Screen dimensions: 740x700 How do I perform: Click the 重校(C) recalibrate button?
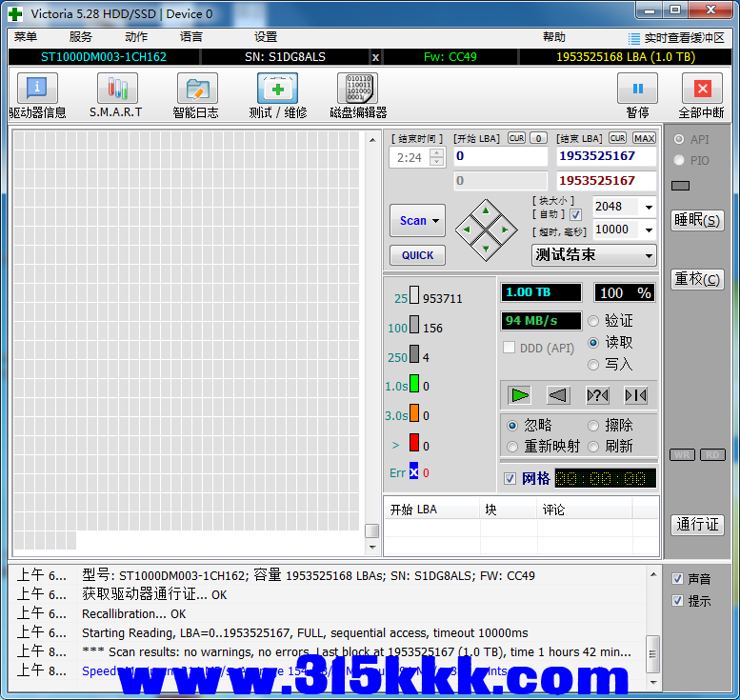(697, 279)
